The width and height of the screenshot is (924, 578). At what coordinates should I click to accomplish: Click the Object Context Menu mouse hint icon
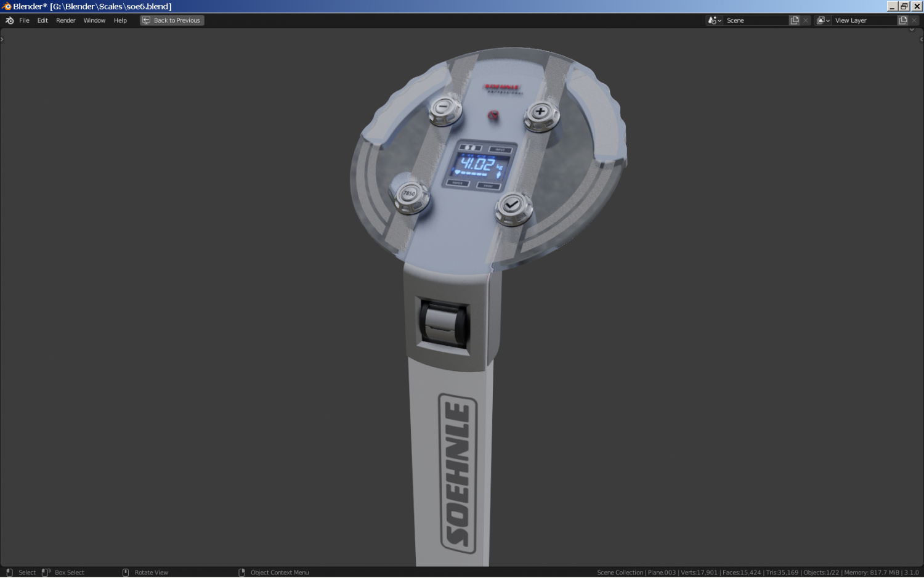(x=242, y=572)
